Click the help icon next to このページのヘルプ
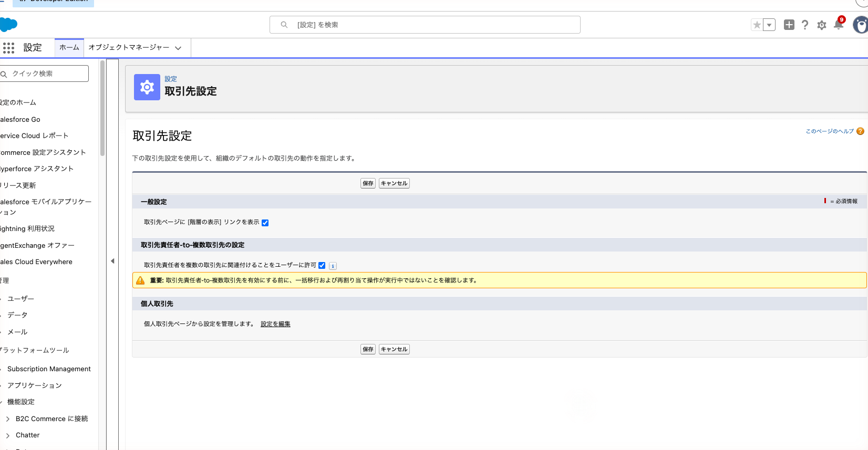The height and width of the screenshot is (450, 868). pos(860,131)
